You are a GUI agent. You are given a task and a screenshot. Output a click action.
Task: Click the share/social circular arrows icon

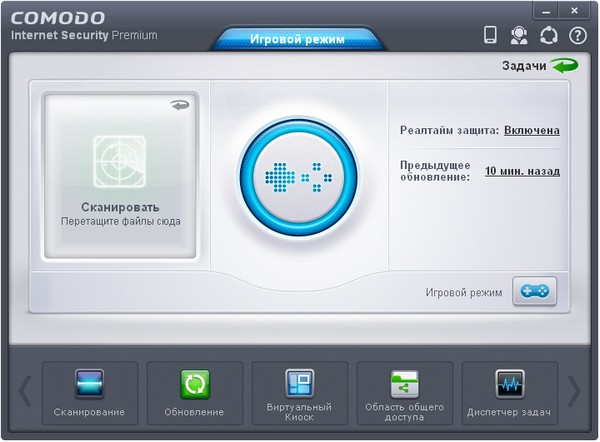click(x=549, y=36)
